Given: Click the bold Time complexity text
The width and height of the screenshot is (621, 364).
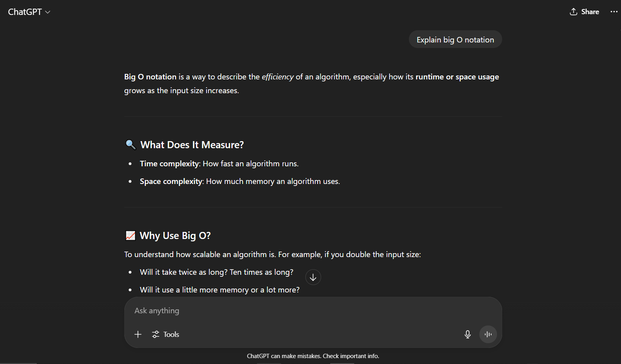Looking at the screenshot, I should (169, 164).
